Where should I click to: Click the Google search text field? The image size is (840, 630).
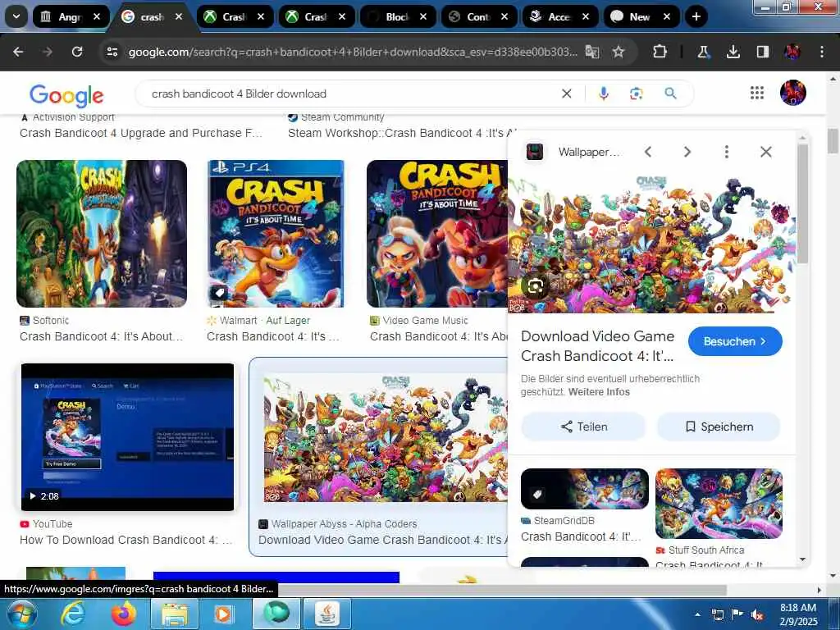348,94
